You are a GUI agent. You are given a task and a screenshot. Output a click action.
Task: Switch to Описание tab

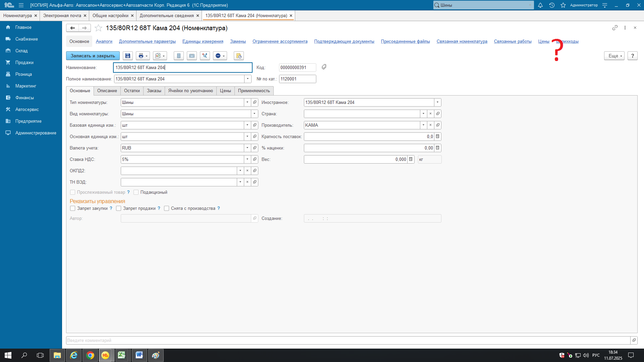click(107, 91)
